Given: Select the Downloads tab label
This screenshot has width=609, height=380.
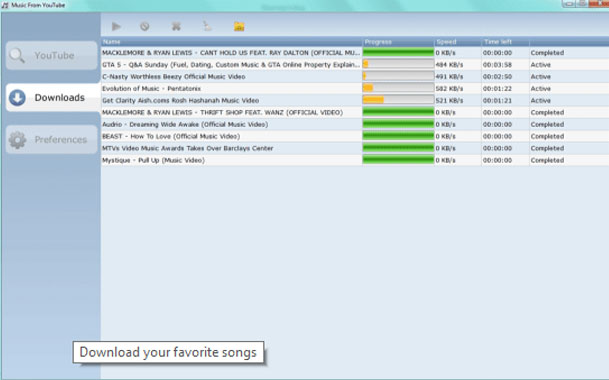Looking at the screenshot, I should [59, 98].
